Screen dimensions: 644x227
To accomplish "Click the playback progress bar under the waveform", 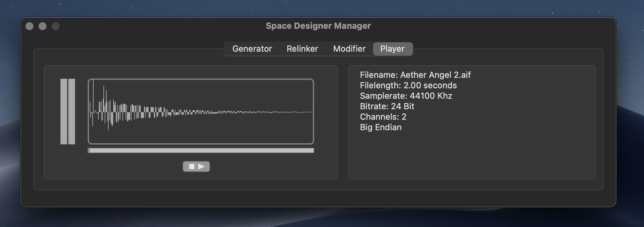I will coord(201,150).
